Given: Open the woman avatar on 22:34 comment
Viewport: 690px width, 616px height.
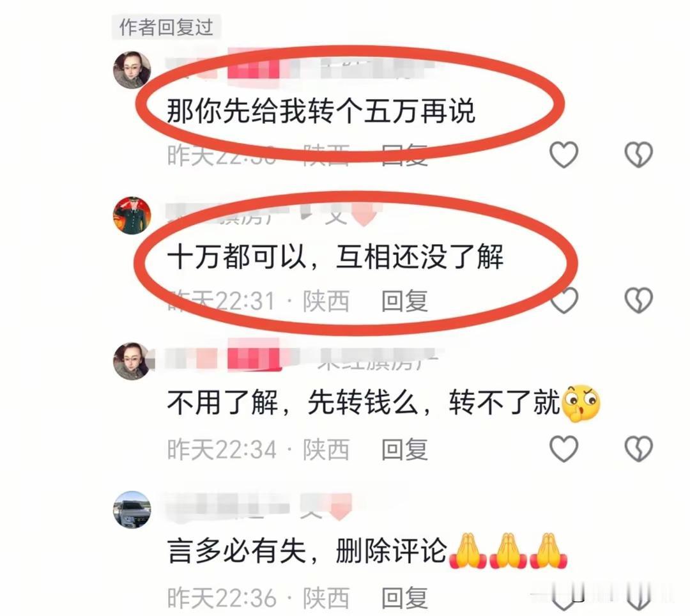Looking at the screenshot, I should tap(132, 361).
